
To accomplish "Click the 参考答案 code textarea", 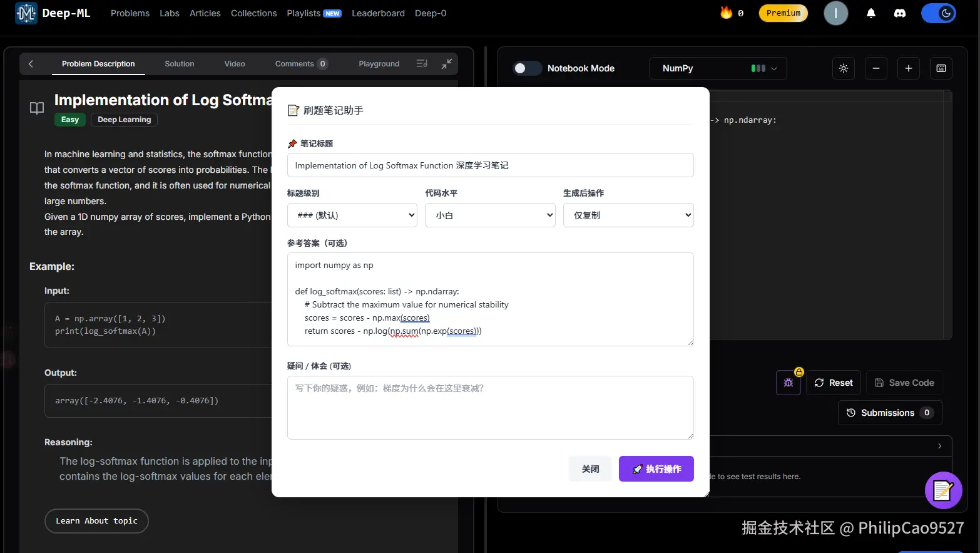I will coord(490,299).
